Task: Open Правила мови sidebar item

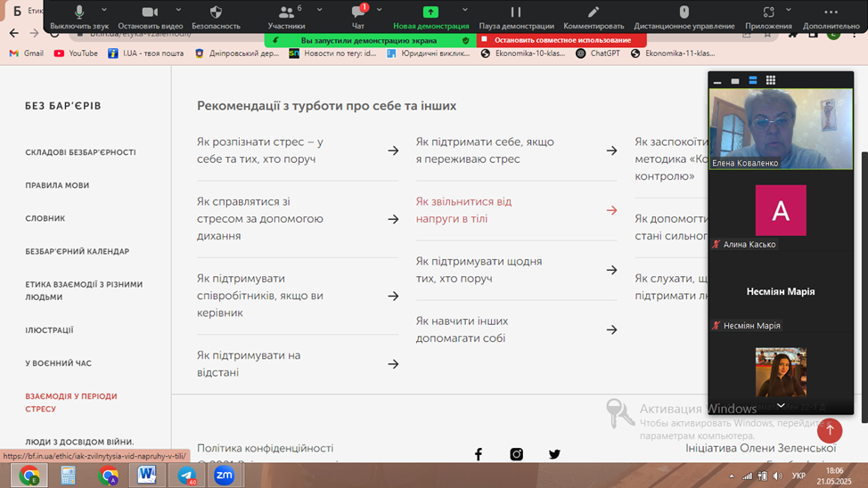Action: 57,185
